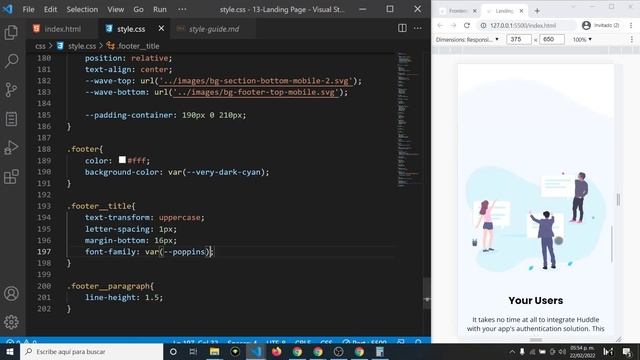Viewport: 640px width, 360px height.
Task: Open the Extensions view
Action: pos(11,177)
